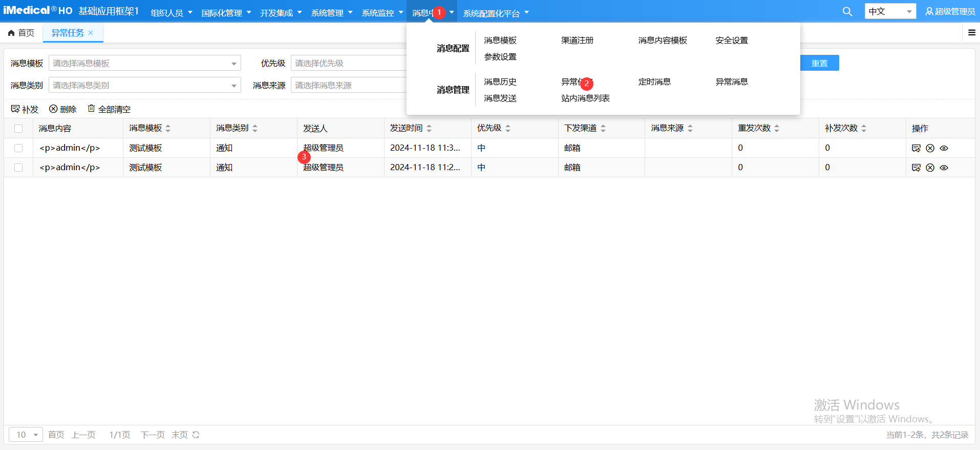Image resolution: width=980 pixels, height=450 pixels.
Task: Click the blue 重置 button
Action: tap(819, 63)
